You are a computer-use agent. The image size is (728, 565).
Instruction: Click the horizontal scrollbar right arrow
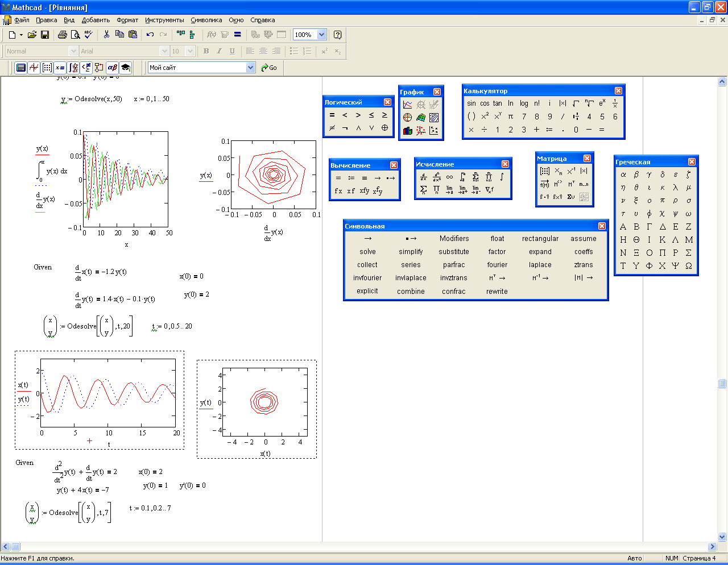tap(712, 547)
